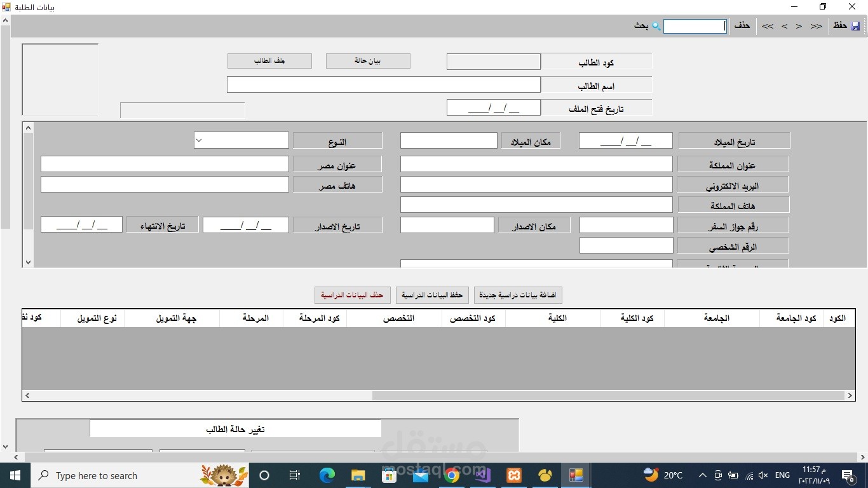Click حفظ البيانات الدراسية button
Image resolution: width=868 pixels, height=488 pixels.
(432, 295)
